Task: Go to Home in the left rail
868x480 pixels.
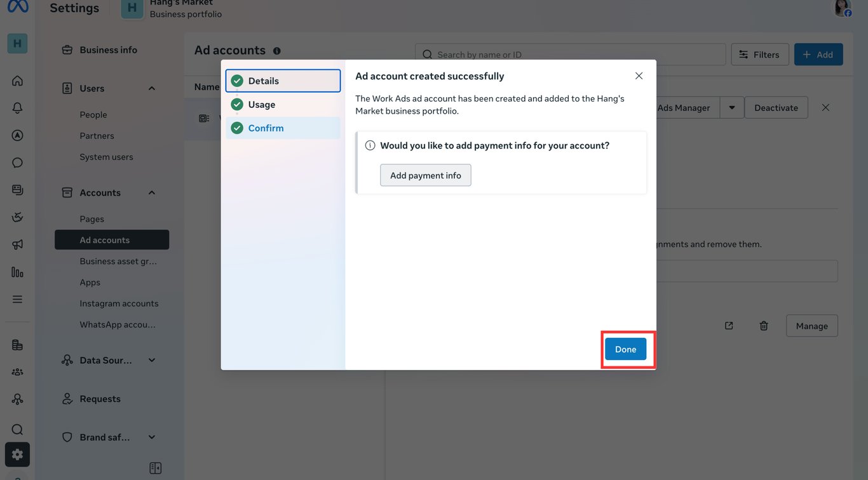Action: [x=17, y=81]
